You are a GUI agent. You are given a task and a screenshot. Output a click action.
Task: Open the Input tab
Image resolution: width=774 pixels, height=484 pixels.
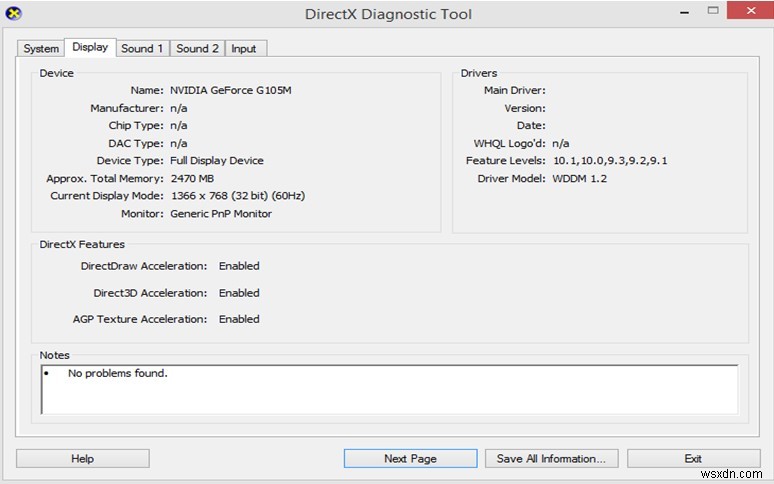(243, 49)
